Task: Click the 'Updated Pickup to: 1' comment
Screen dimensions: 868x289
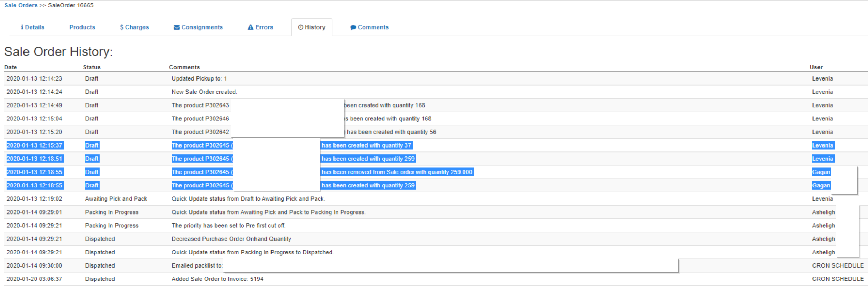Action: 199,78
